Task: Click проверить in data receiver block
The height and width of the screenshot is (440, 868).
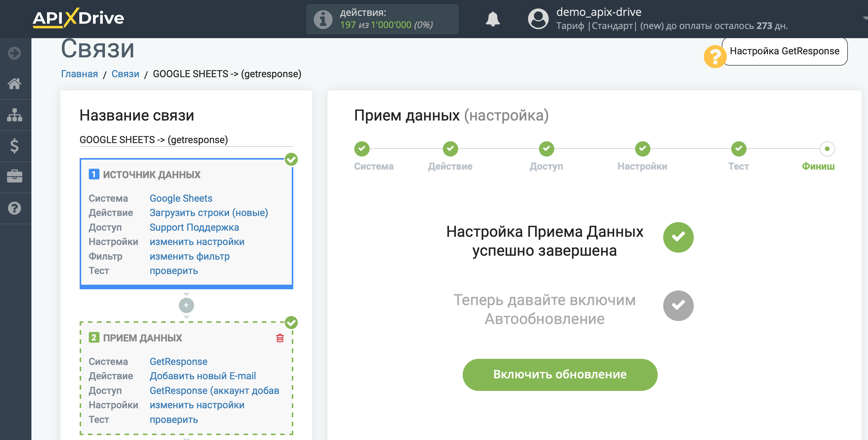Action: pos(174,420)
